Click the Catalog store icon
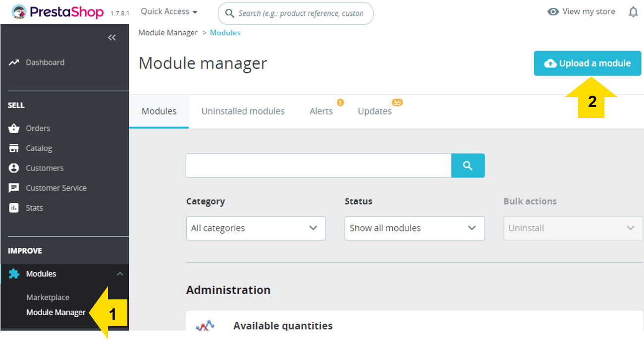The image size is (644, 344). pos(14,148)
